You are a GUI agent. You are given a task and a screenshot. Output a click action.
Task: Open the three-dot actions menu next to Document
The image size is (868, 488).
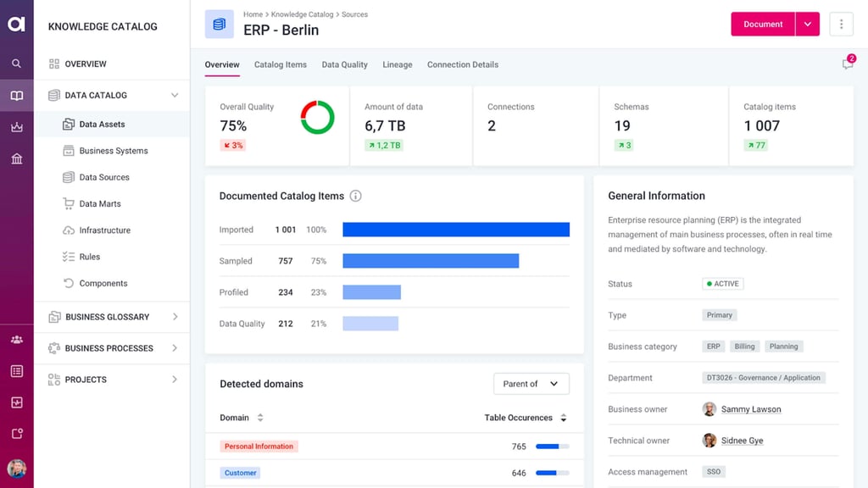click(841, 24)
